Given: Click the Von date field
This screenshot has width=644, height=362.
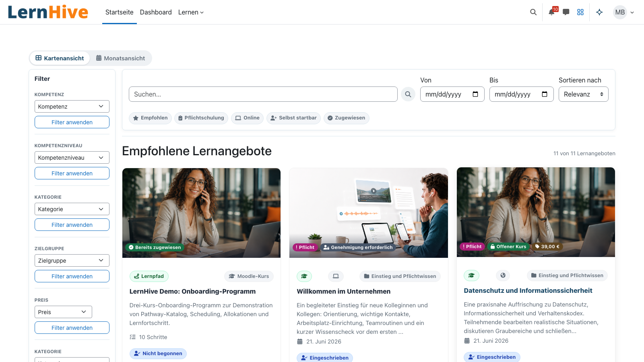Looking at the screenshot, I should (x=452, y=94).
